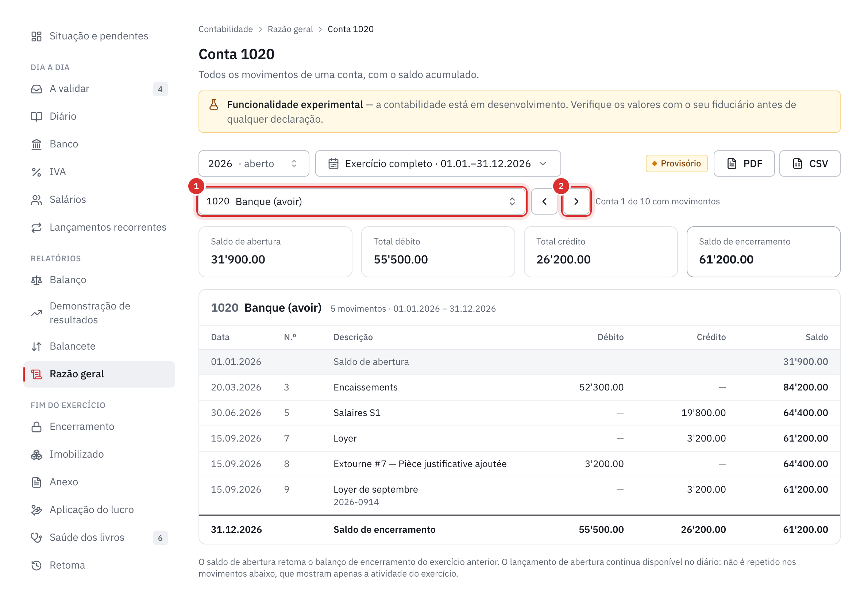The width and height of the screenshot is (864, 616).
Task: Click the Anexo document icon
Action: (x=36, y=482)
